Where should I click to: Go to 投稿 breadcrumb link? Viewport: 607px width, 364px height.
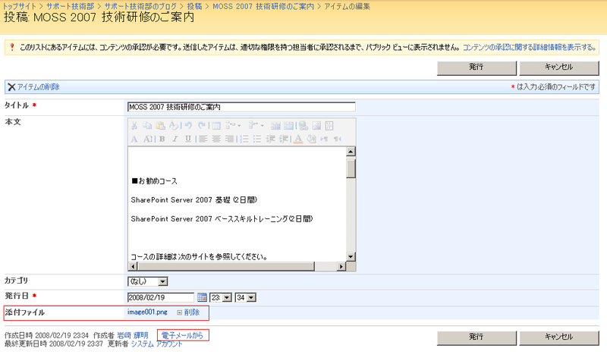coord(194,6)
